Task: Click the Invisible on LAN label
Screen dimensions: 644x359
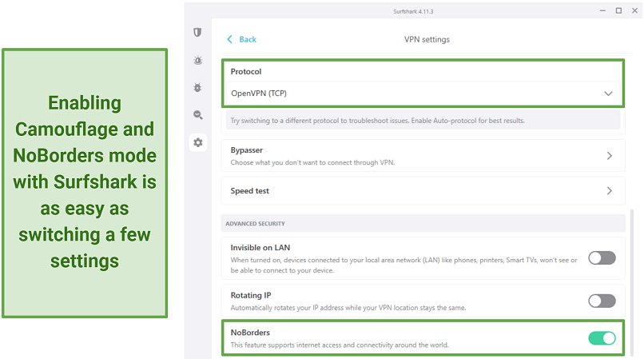Action: coord(260,248)
